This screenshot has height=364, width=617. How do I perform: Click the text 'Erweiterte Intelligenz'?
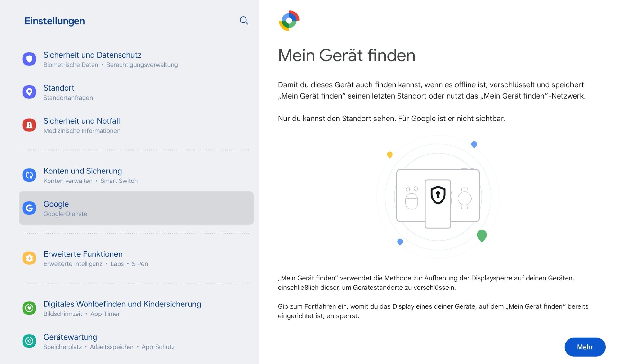coord(73,264)
